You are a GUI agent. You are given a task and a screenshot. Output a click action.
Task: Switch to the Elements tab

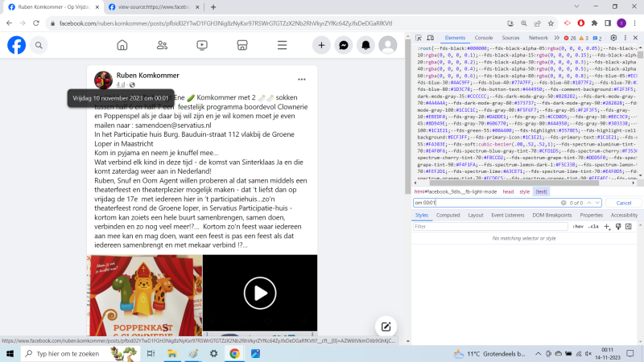tap(455, 38)
